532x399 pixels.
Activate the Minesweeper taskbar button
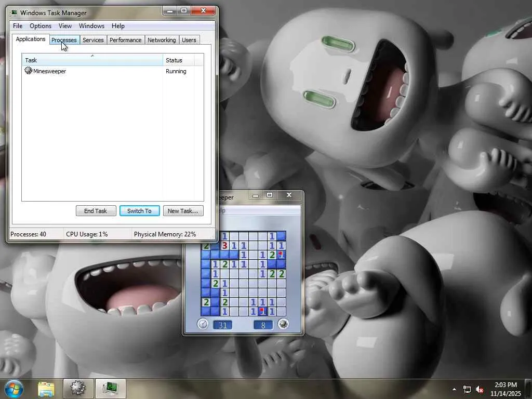pyautogui.click(x=78, y=389)
